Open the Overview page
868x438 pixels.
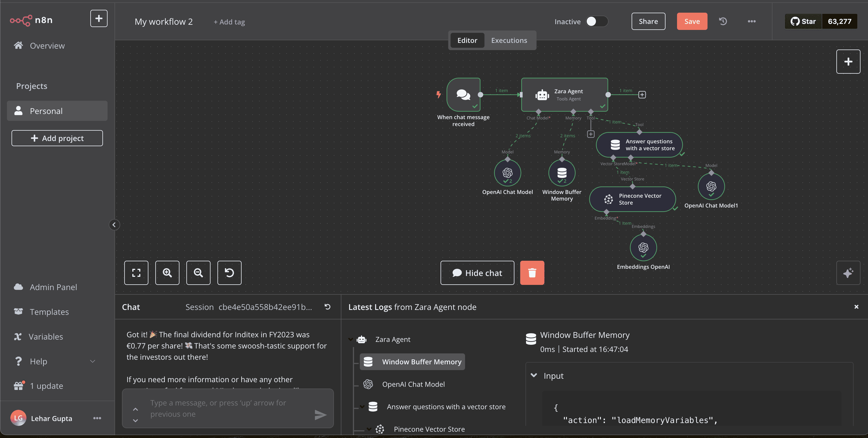click(x=47, y=45)
